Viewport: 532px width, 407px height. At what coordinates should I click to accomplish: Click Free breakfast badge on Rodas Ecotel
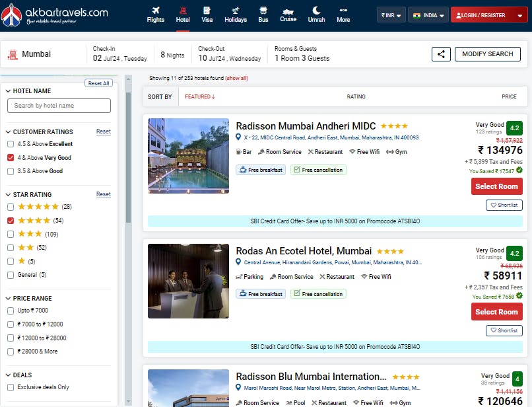[261, 294]
